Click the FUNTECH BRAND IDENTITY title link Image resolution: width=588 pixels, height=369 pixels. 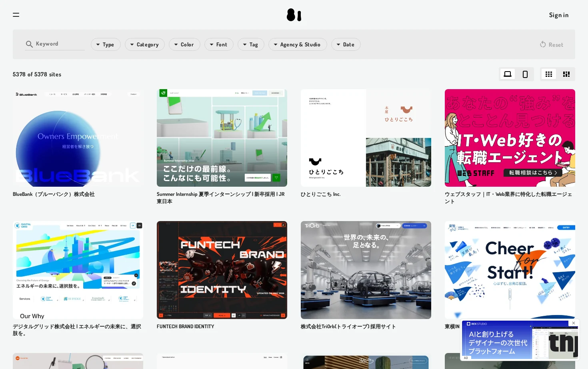[x=186, y=327]
